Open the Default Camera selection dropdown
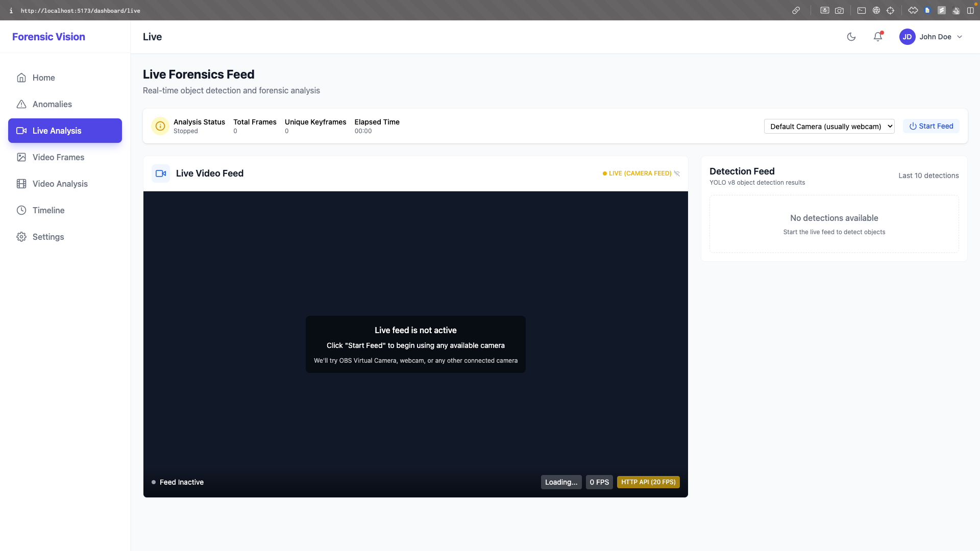The height and width of the screenshot is (551, 980). [x=829, y=127]
